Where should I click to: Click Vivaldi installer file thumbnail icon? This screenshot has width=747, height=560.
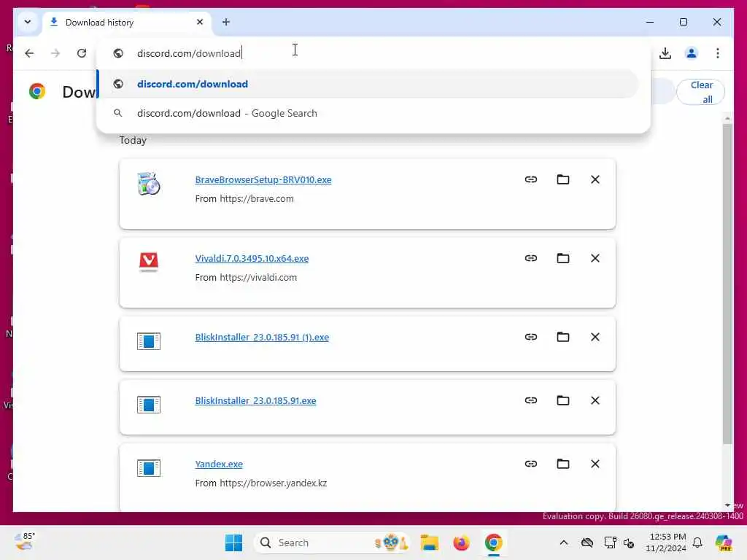149,262
